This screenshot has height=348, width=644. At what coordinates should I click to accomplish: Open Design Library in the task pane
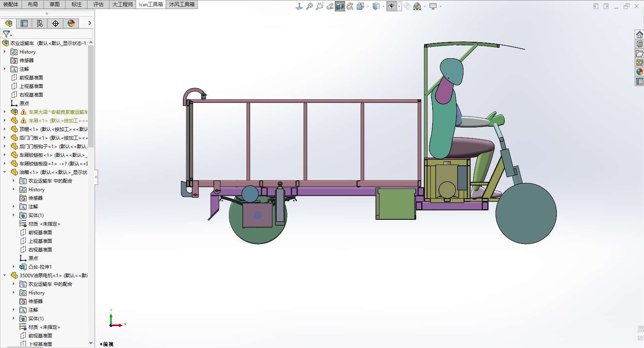click(x=639, y=44)
